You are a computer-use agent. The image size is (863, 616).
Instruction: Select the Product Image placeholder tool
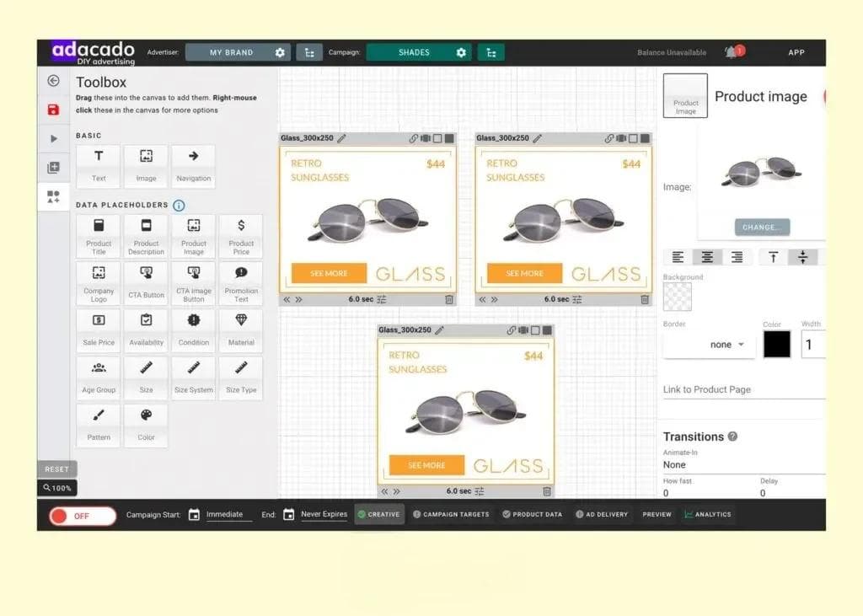(x=193, y=236)
